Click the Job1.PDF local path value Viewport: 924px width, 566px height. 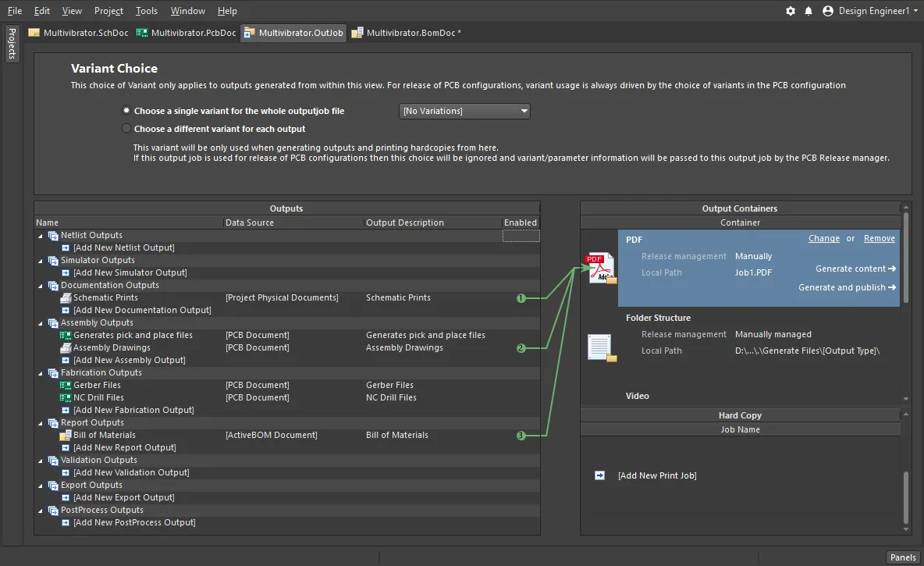click(753, 272)
